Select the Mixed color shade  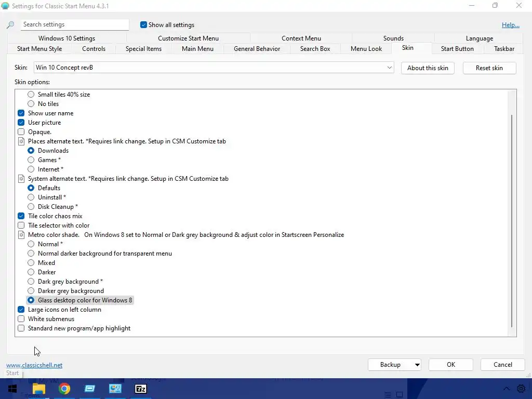31,262
